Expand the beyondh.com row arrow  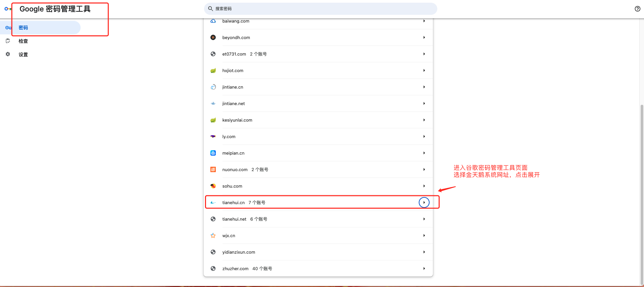[424, 37]
